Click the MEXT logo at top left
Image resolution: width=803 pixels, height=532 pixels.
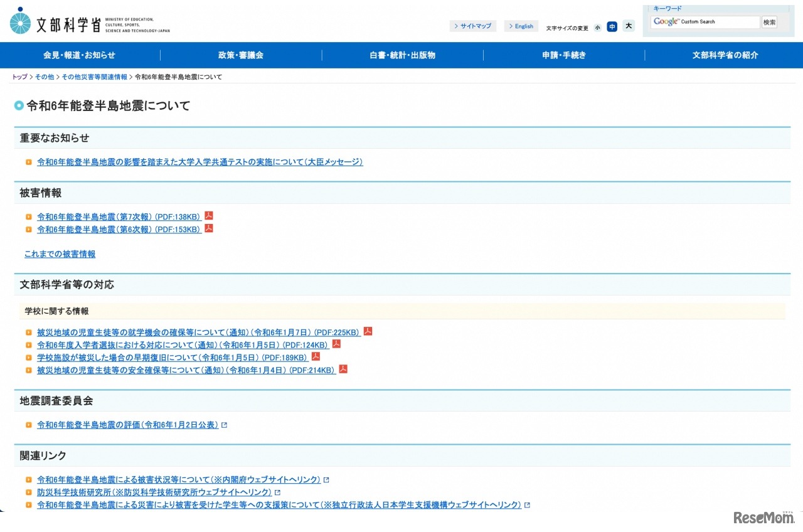[x=89, y=23]
